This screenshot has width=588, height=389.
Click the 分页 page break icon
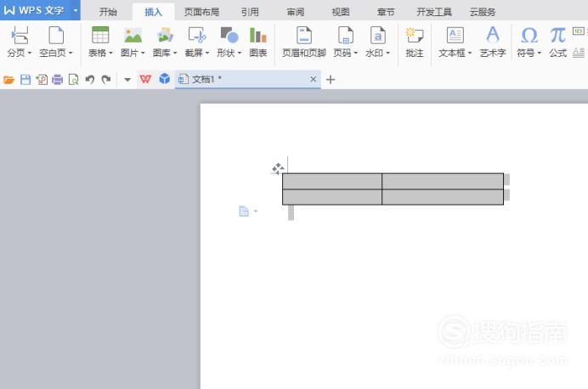click(20, 35)
